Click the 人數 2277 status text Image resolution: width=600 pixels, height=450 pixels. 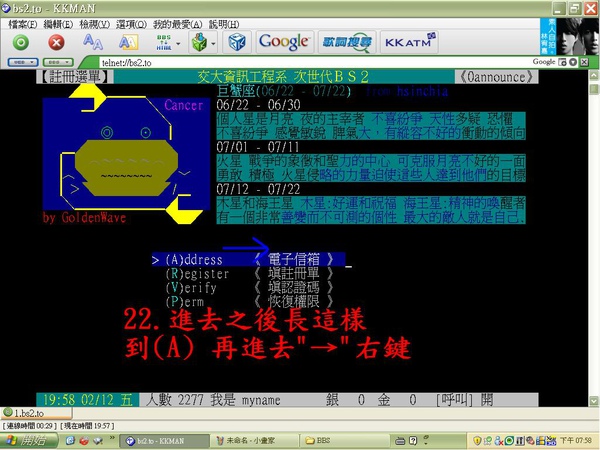(174, 400)
